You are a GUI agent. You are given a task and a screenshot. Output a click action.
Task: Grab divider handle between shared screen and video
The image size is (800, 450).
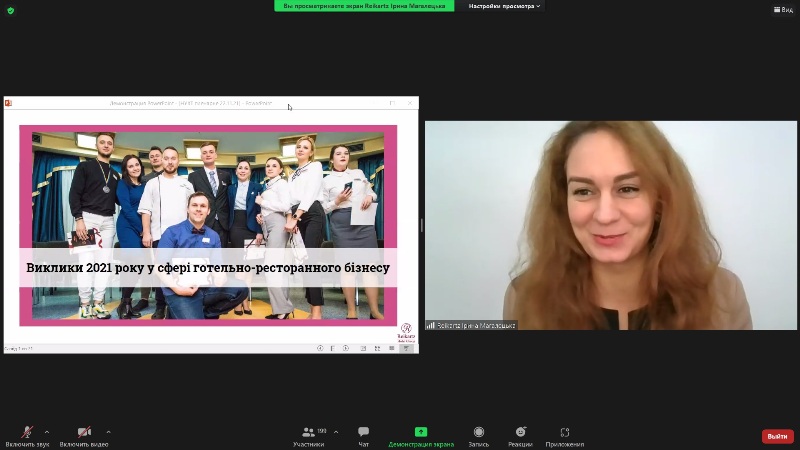coord(421,225)
